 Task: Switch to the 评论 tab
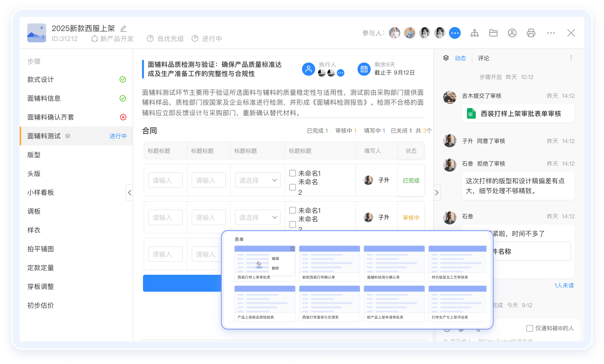[483, 58]
